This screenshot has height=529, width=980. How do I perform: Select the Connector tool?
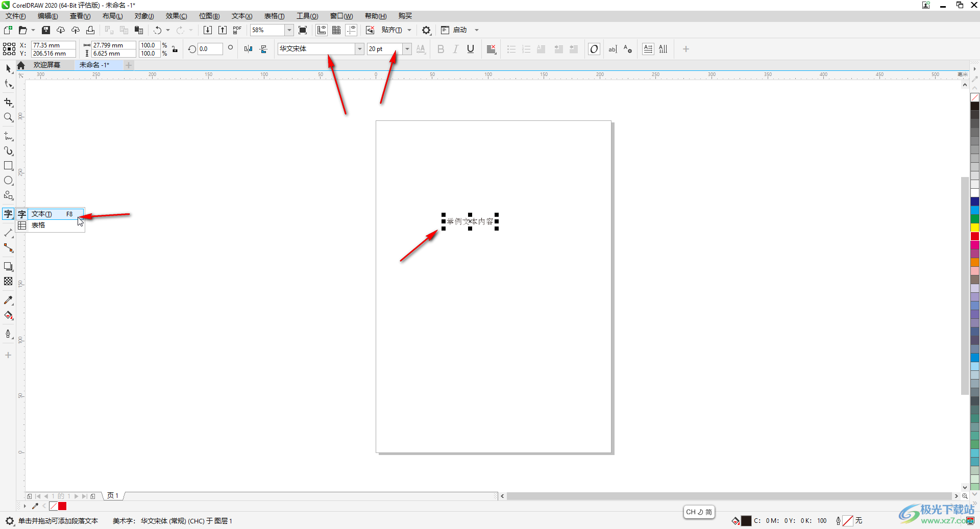(8, 248)
